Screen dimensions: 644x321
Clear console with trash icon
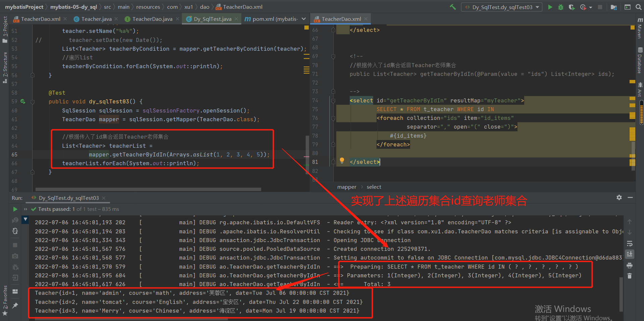click(630, 276)
